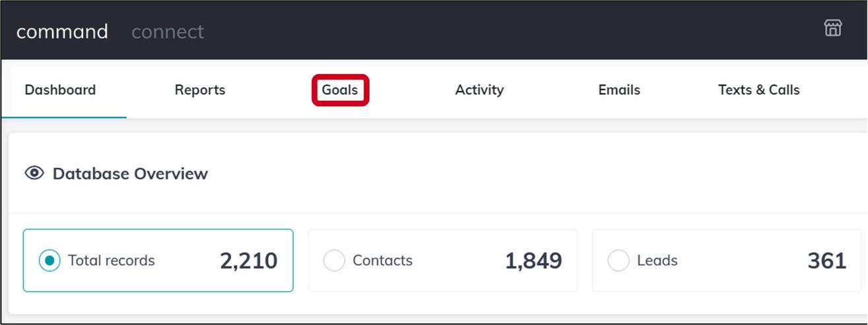This screenshot has width=868, height=325.
Task: Click the Leads label text
Action: pos(657,260)
